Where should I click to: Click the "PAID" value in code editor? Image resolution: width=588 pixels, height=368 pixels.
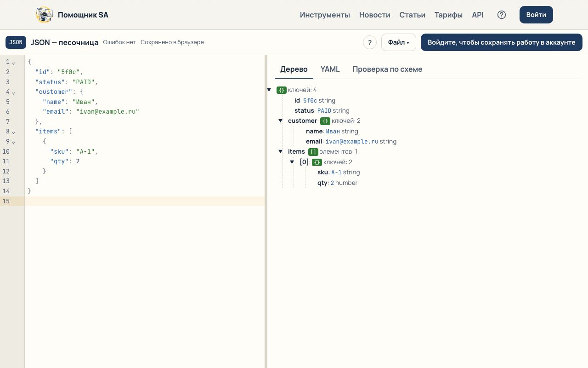84,82
